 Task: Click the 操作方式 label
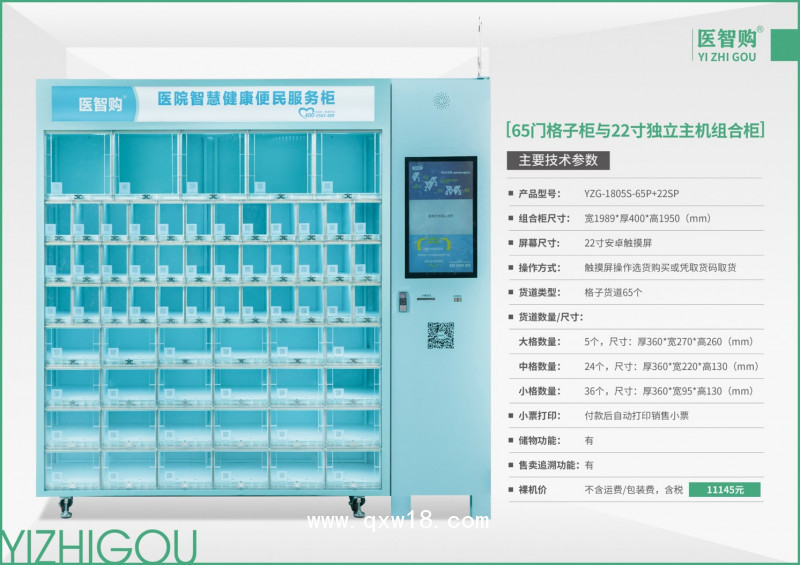click(x=539, y=267)
